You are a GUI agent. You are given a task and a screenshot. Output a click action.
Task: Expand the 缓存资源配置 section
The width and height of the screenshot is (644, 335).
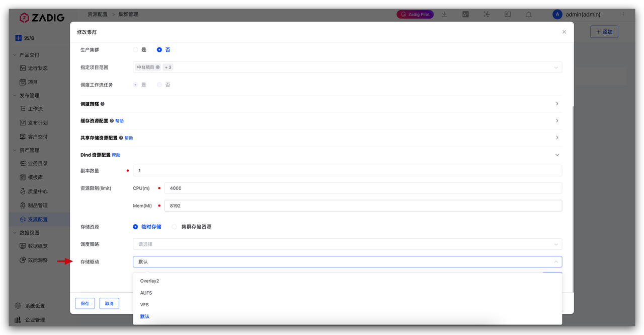557,121
